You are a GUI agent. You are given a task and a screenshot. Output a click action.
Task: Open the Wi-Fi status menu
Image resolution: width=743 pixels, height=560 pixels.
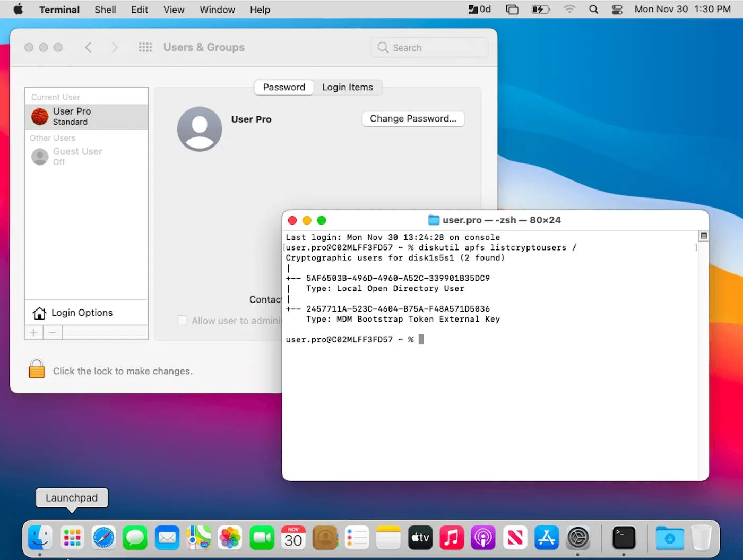(x=569, y=10)
